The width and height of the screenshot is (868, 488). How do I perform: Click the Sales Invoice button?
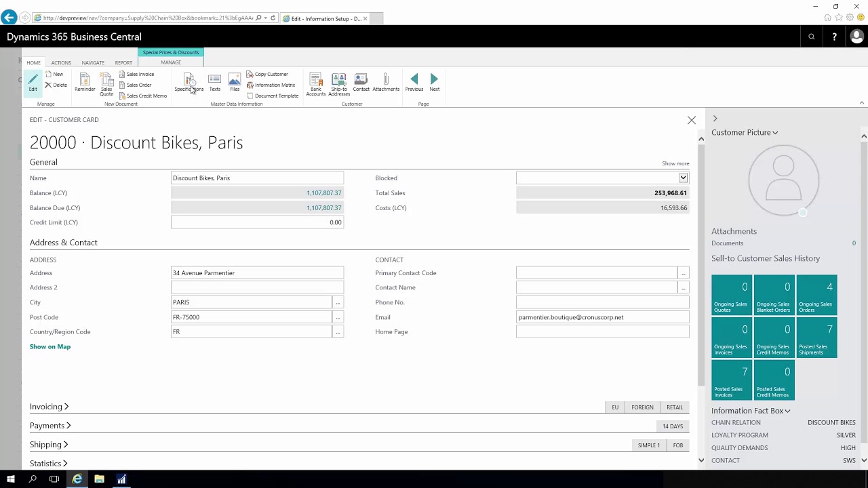pos(136,74)
